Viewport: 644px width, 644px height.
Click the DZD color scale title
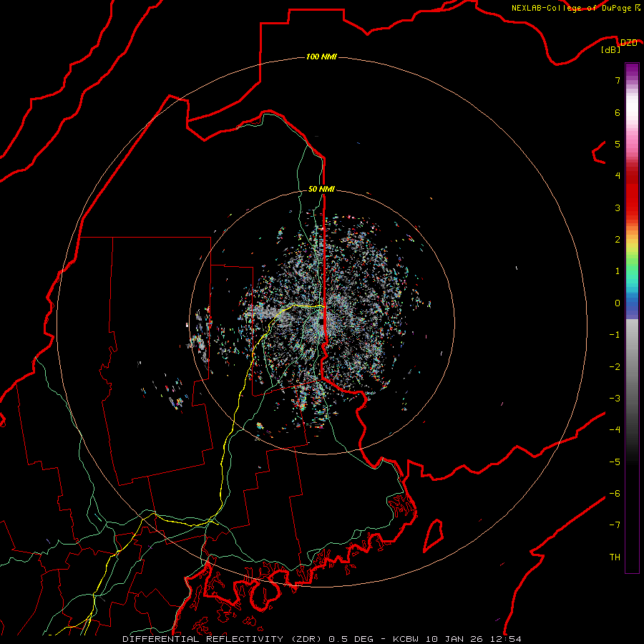(628, 43)
